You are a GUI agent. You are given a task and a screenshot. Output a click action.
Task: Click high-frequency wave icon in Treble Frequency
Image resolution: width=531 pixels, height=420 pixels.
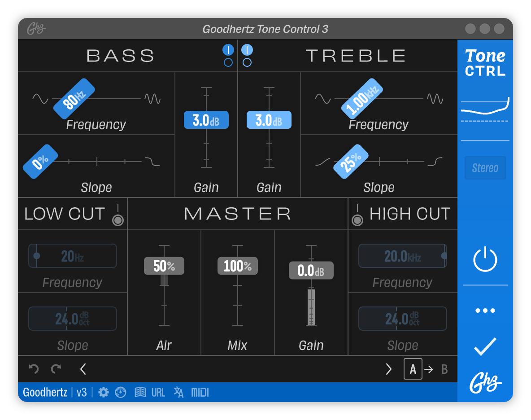435,99
